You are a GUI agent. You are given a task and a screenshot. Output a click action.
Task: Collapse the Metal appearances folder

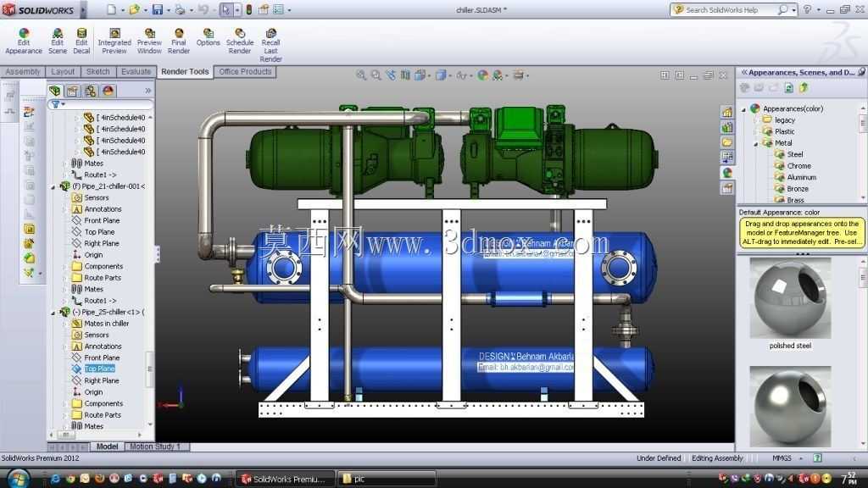755,144
